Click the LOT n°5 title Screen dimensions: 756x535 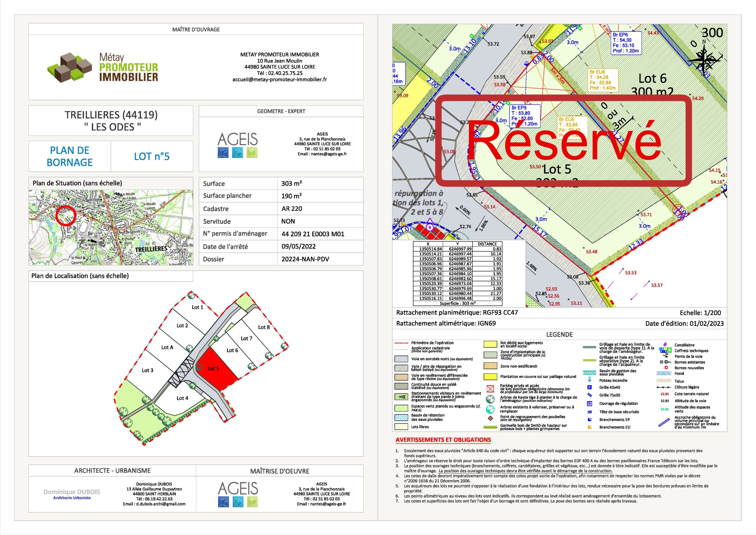[x=152, y=157]
